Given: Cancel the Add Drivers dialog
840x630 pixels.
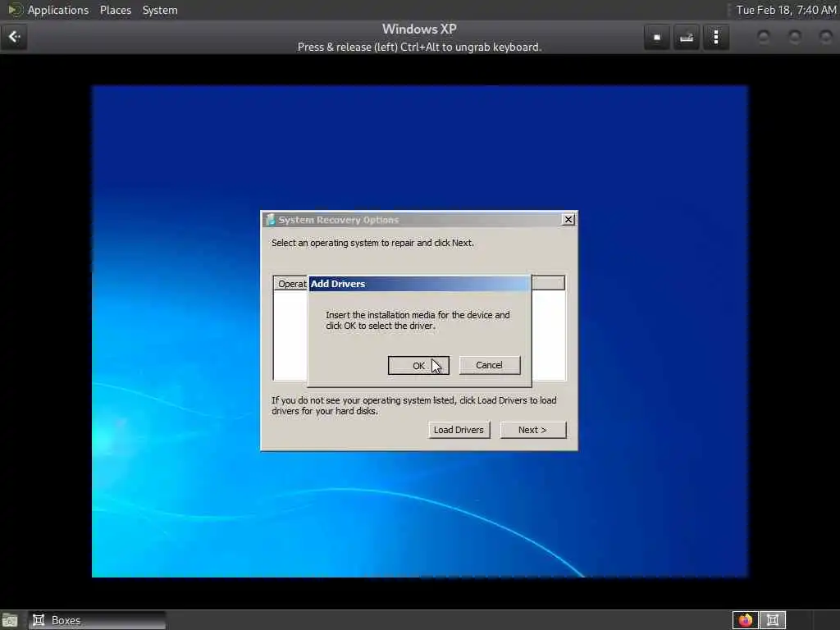Looking at the screenshot, I should tap(489, 365).
